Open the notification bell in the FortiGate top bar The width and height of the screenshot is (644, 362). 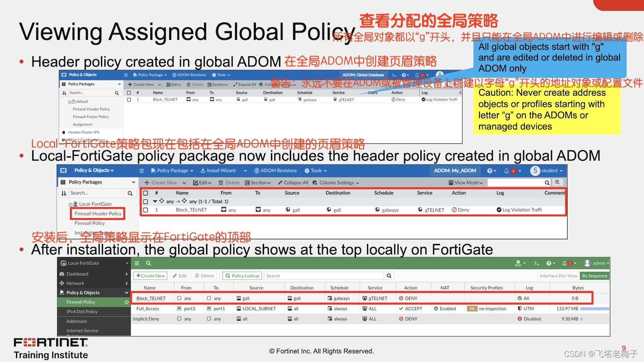[x=565, y=263]
